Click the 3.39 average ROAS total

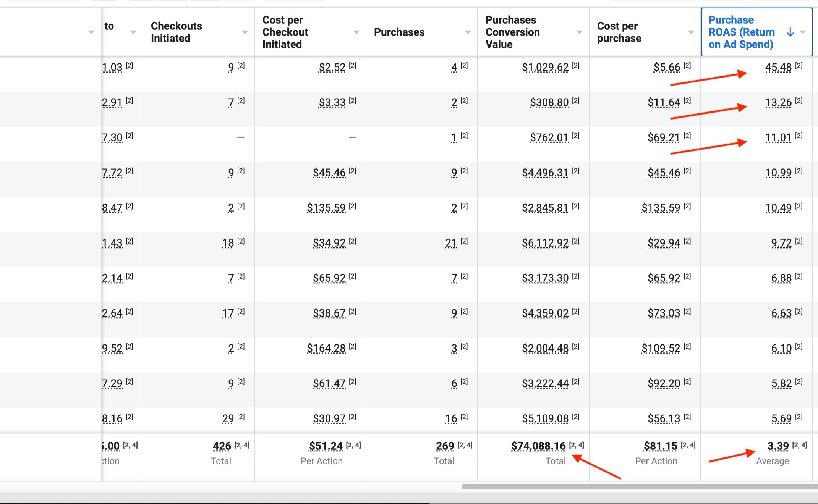[778, 446]
